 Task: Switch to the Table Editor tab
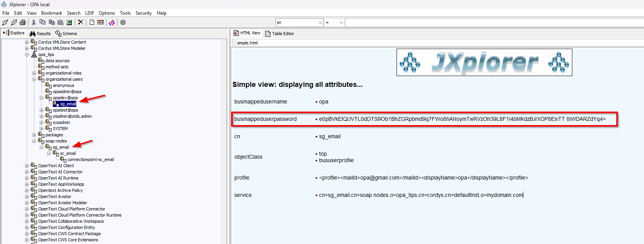[x=280, y=34]
